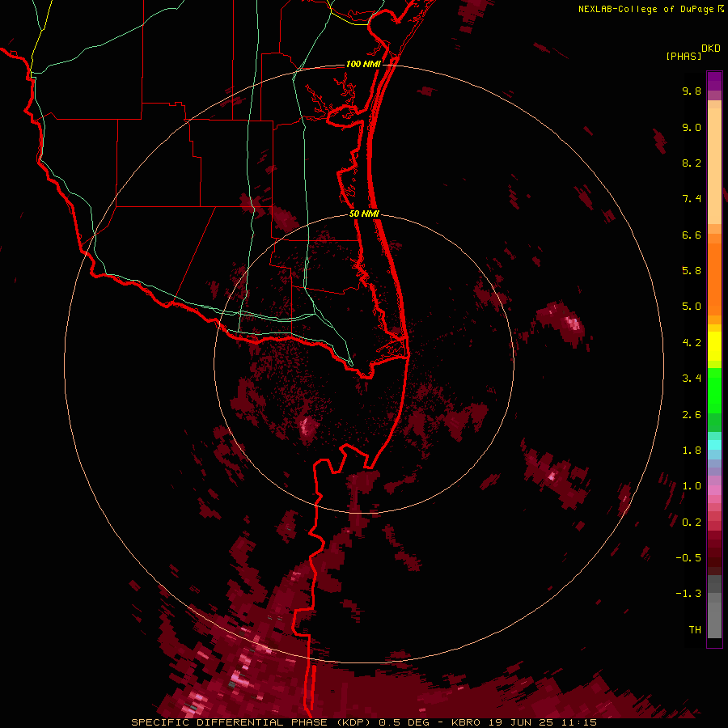Click the 50 NMI range ring label

(x=365, y=214)
